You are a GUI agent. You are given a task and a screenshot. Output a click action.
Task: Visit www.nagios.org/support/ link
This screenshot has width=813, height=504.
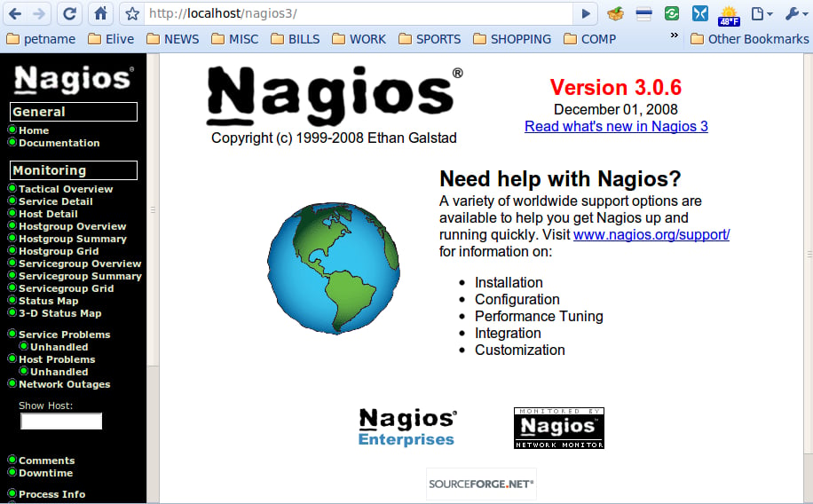tap(651, 235)
